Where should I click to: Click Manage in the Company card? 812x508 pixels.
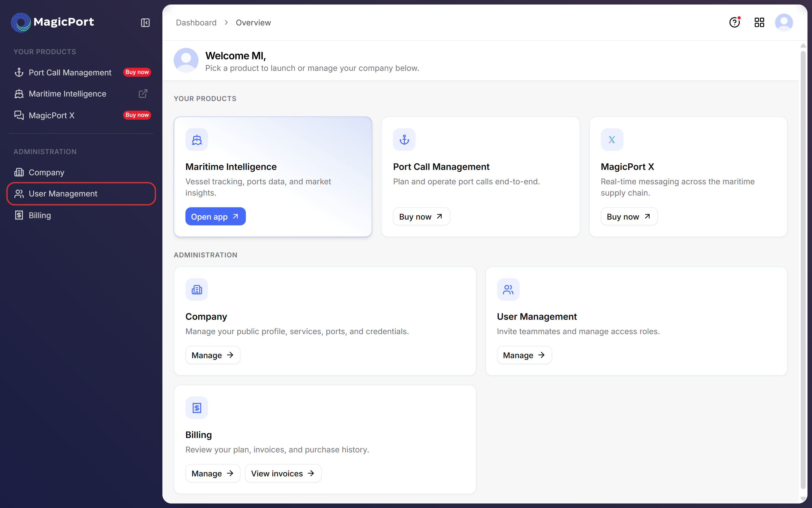click(213, 355)
